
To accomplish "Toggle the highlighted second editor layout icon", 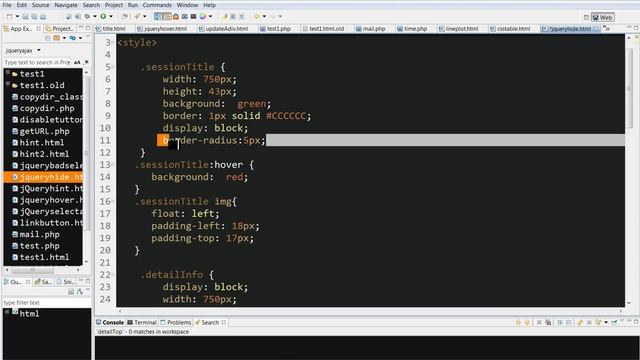I will (x=167, y=16).
